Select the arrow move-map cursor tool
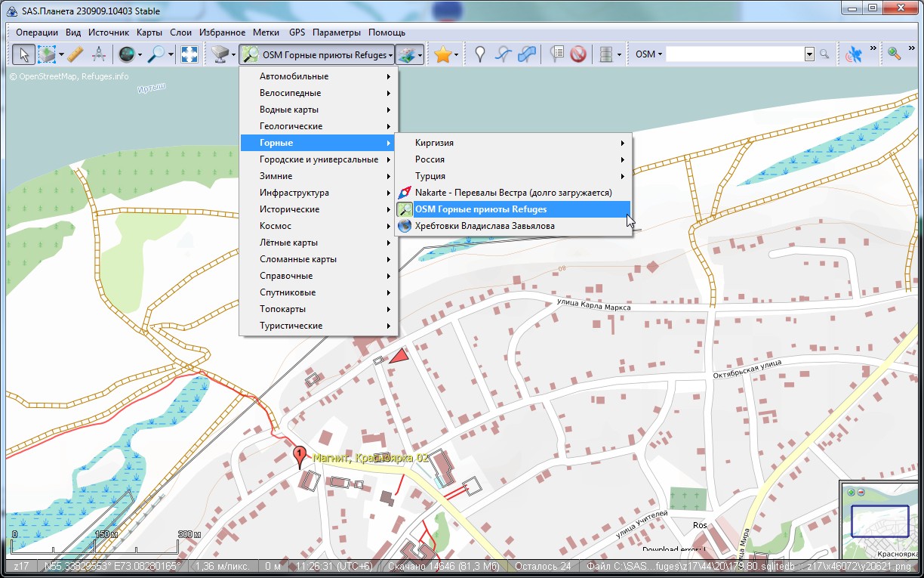This screenshot has height=578, width=924. pos(23,54)
